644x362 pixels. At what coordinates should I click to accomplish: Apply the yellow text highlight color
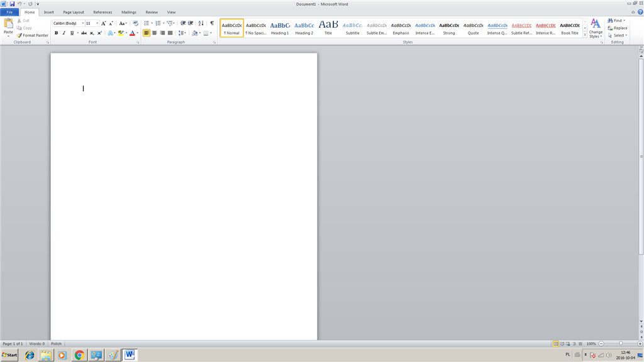[121, 33]
